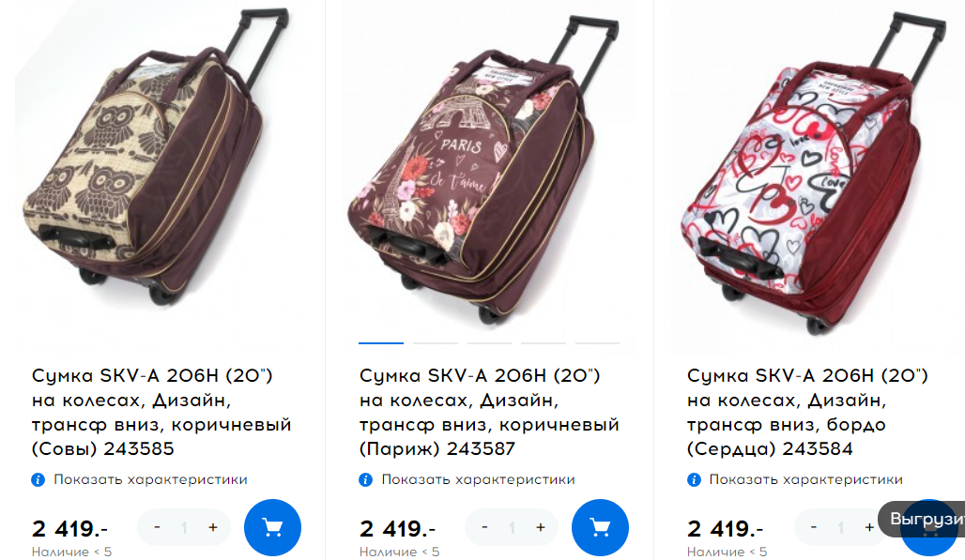The image size is (965, 560).
Task: Show characteristics of the owl bag
Action: 150,479
